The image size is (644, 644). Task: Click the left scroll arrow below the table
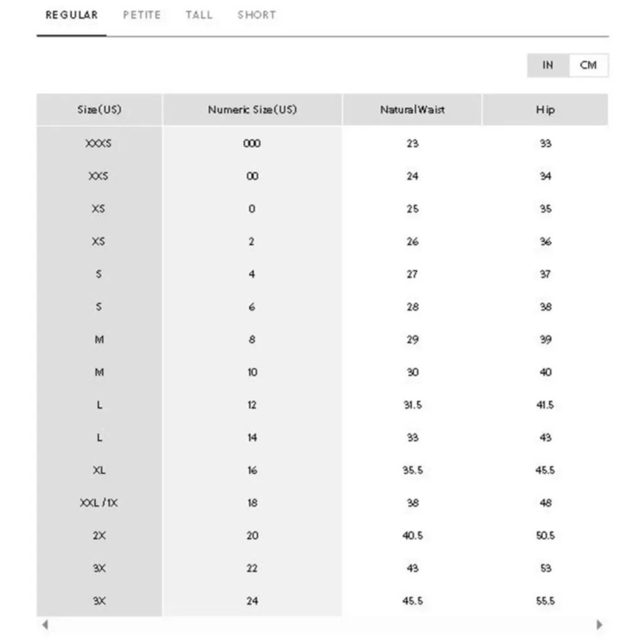click(45, 625)
